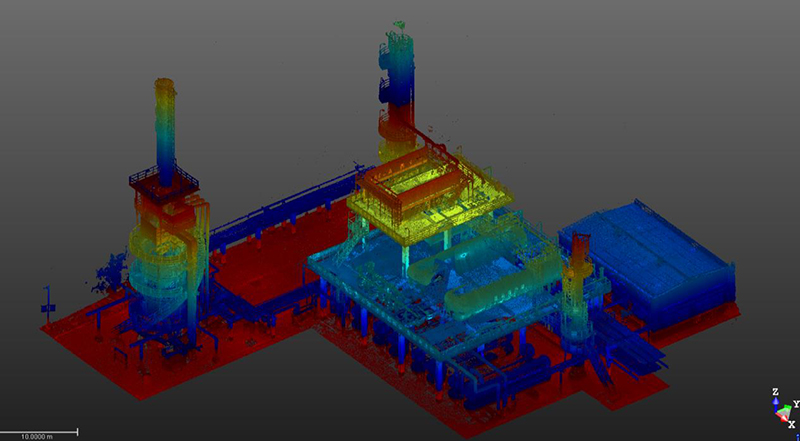Click the 10.0000 m scale bar

coord(39,432)
